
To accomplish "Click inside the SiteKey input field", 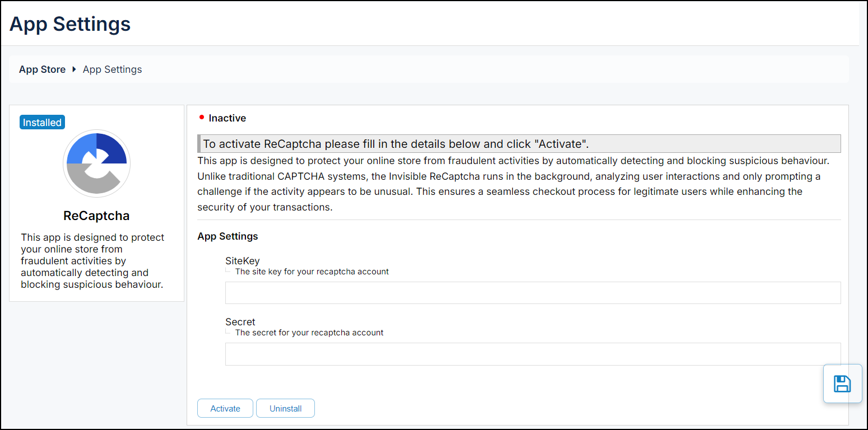I will [x=532, y=292].
